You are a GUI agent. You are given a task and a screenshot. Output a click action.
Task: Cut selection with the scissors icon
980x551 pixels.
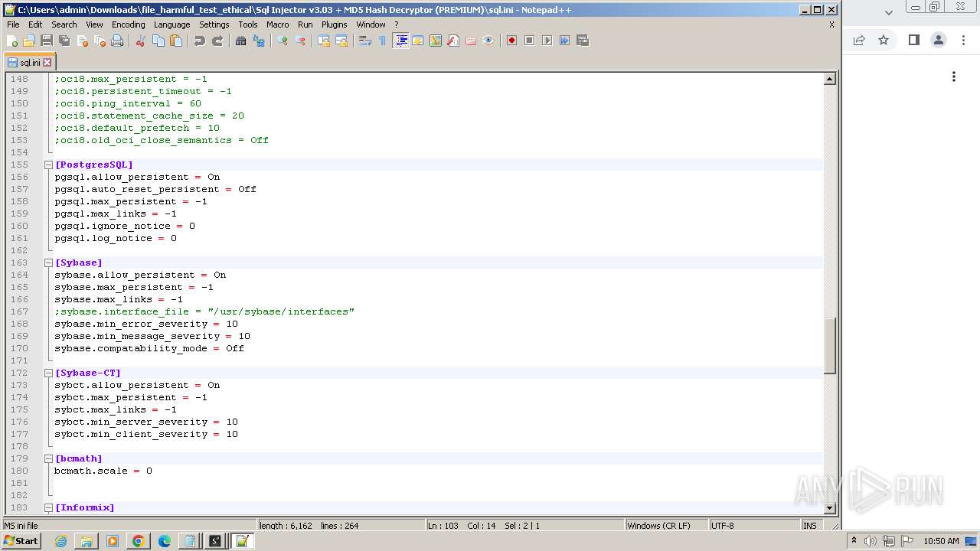click(141, 41)
